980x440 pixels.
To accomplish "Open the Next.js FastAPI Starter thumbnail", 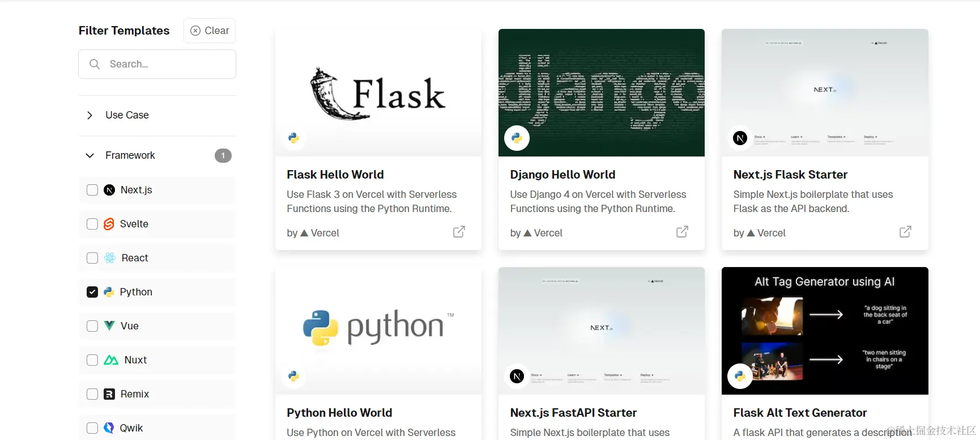I will pyautogui.click(x=602, y=331).
